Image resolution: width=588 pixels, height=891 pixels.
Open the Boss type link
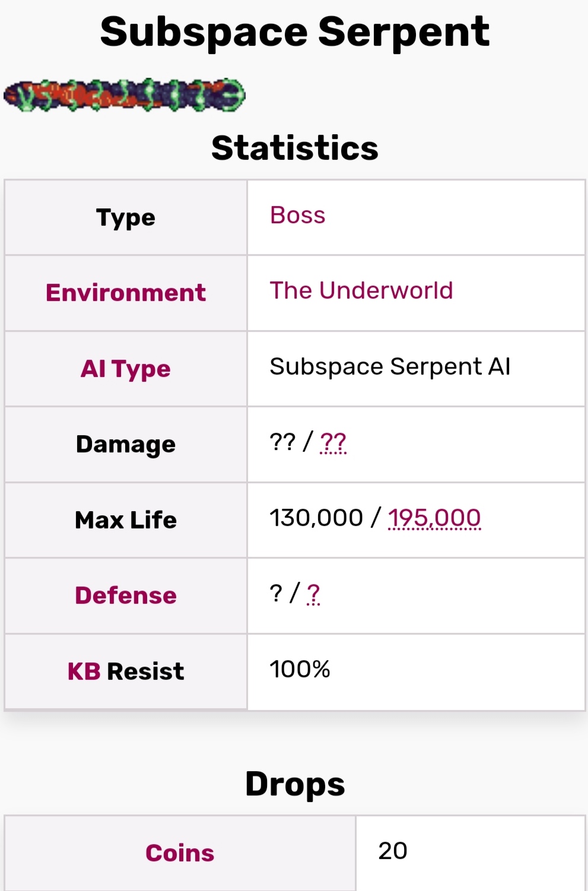pyautogui.click(x=297, y=215)
